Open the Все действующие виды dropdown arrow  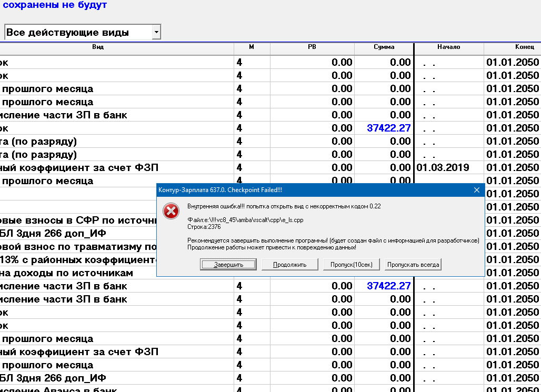156,32
